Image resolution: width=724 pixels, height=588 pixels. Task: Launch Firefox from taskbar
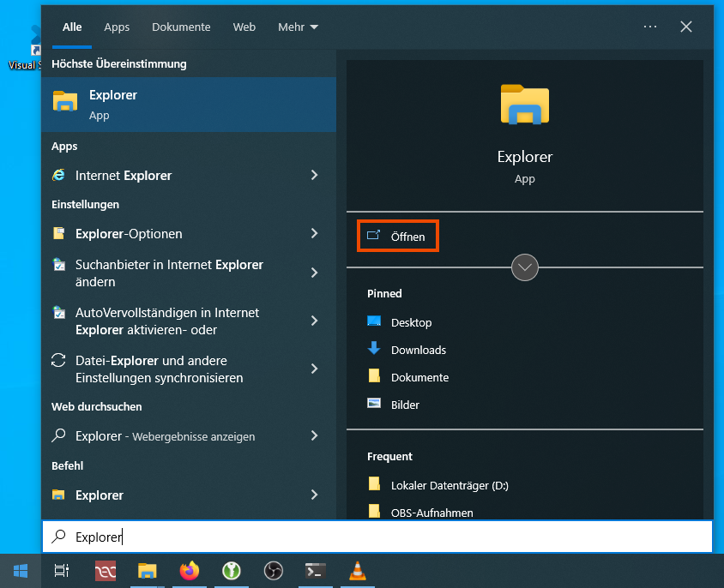pyautogui.click(x=190, y=571)
